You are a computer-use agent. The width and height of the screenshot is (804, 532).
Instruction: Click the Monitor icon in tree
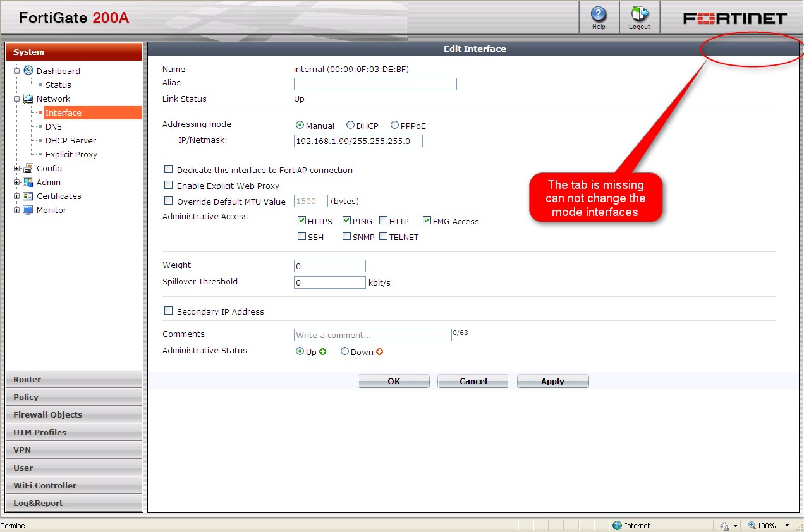click(x=28, y=210)
